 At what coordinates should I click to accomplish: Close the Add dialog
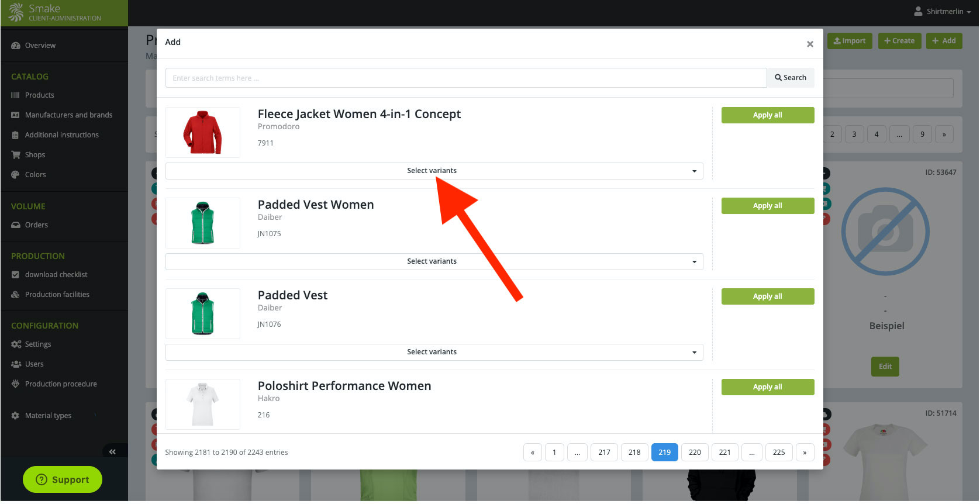point(810,44)
